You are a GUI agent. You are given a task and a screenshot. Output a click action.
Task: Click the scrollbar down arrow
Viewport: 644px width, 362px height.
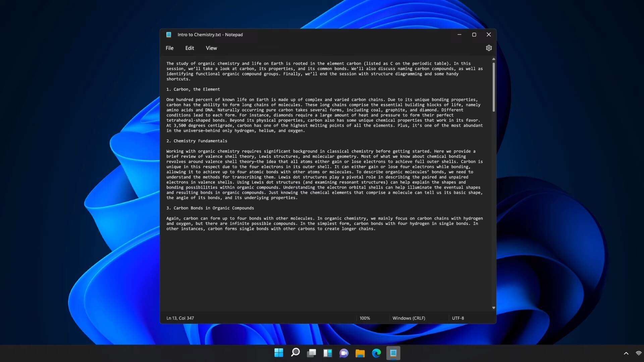click(x=493, y=307)
